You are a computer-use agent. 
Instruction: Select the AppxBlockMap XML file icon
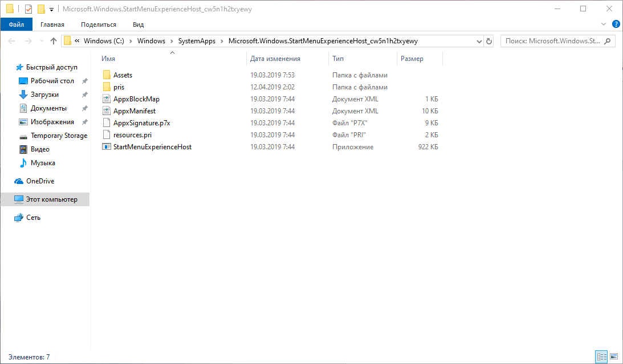pyautogui.click(x=106, y=99)
